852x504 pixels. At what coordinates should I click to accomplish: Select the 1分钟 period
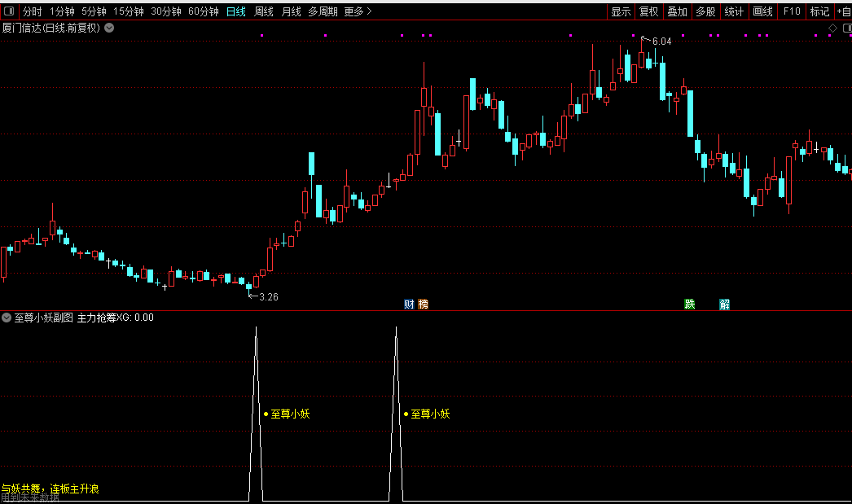click(62, 11)
